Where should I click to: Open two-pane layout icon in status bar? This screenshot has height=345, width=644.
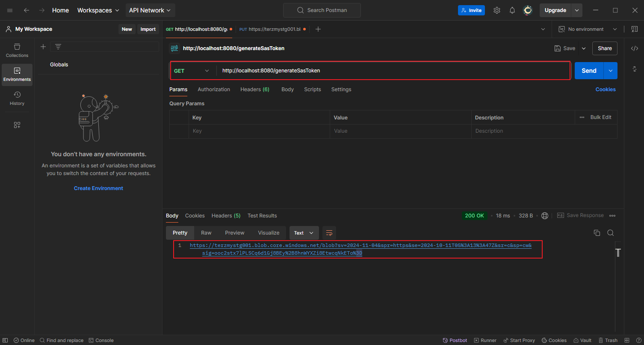[x=628, y=340]
